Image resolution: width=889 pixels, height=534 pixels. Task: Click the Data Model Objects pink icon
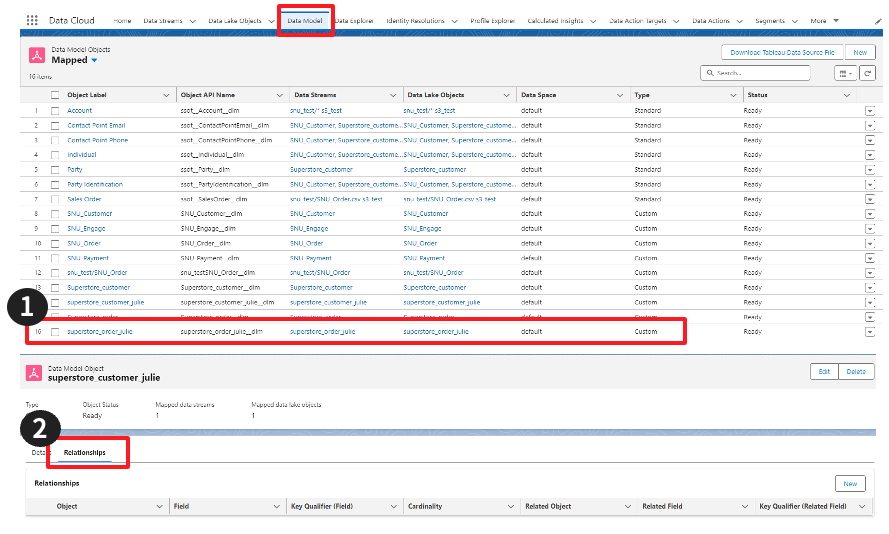37,55
